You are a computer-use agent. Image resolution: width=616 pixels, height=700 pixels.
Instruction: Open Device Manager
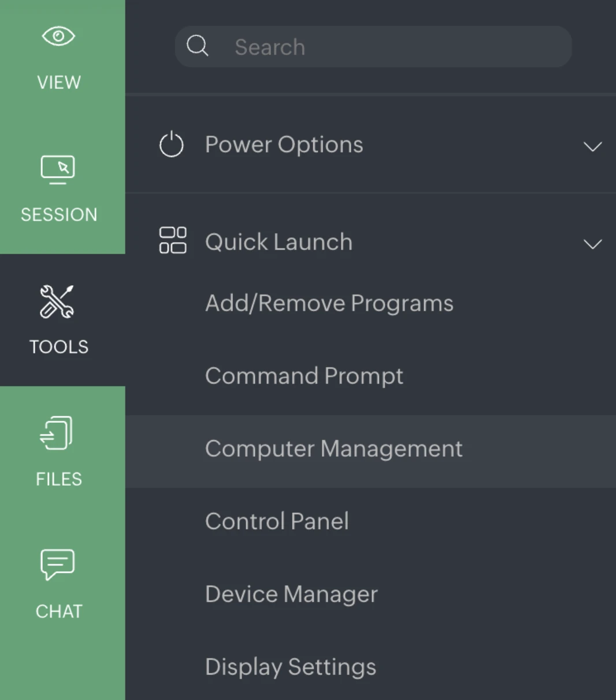291,594
